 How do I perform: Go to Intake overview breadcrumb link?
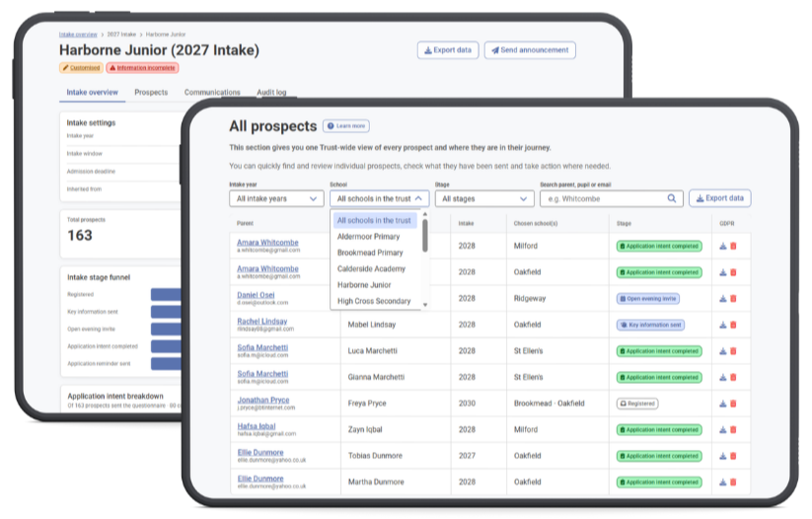point(78,35)
